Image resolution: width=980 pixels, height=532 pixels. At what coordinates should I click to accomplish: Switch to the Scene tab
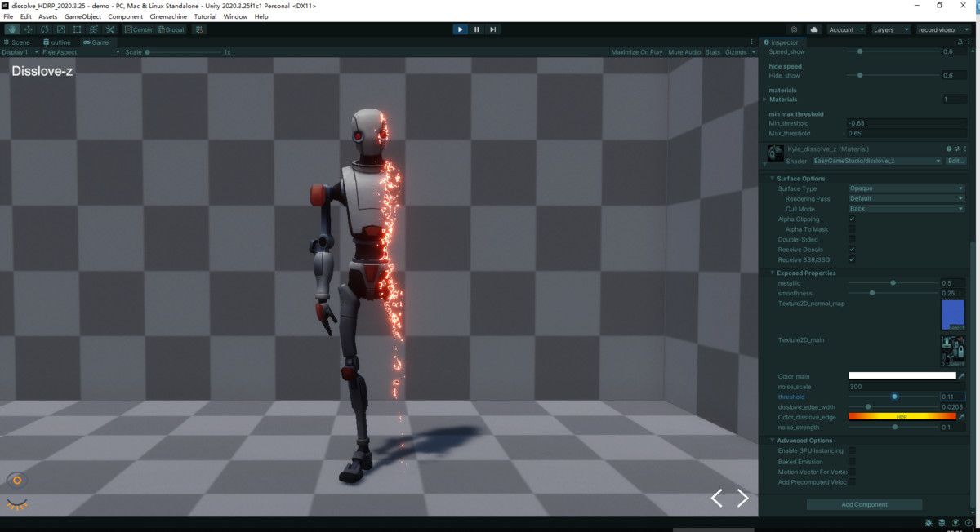pos(16,42)
